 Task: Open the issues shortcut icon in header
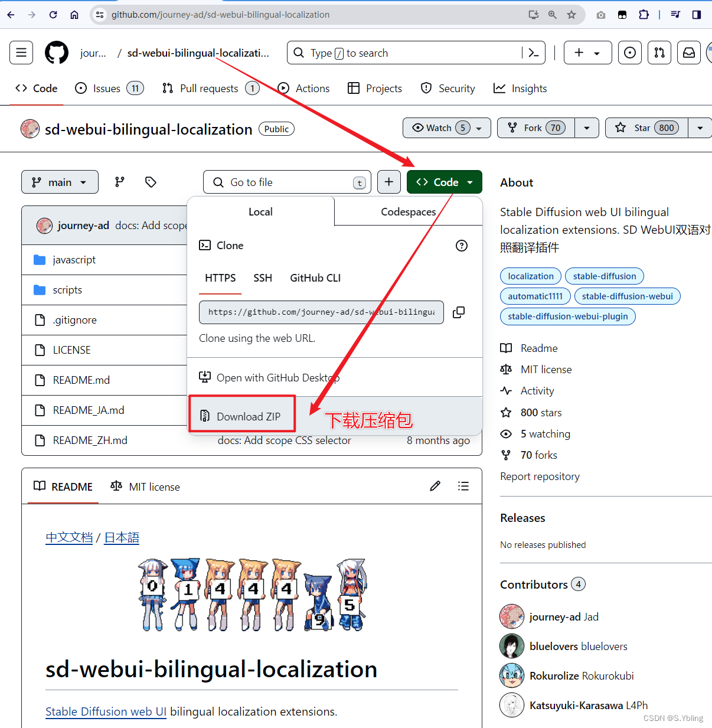630,53
